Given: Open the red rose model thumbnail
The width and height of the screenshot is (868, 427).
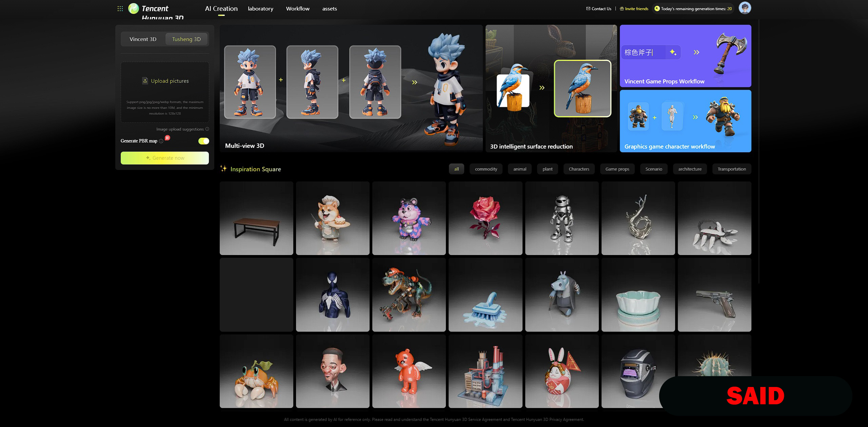Looking at the screenshot, I should (485, 218).
